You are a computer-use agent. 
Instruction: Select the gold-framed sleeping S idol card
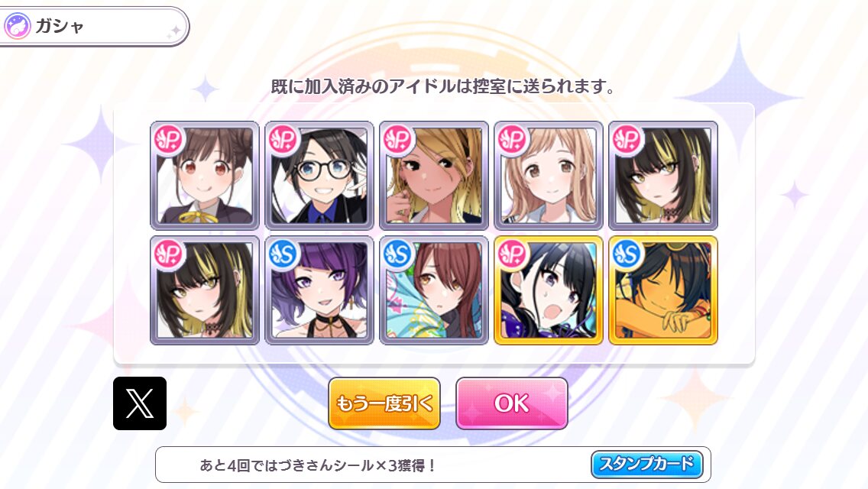663,290
